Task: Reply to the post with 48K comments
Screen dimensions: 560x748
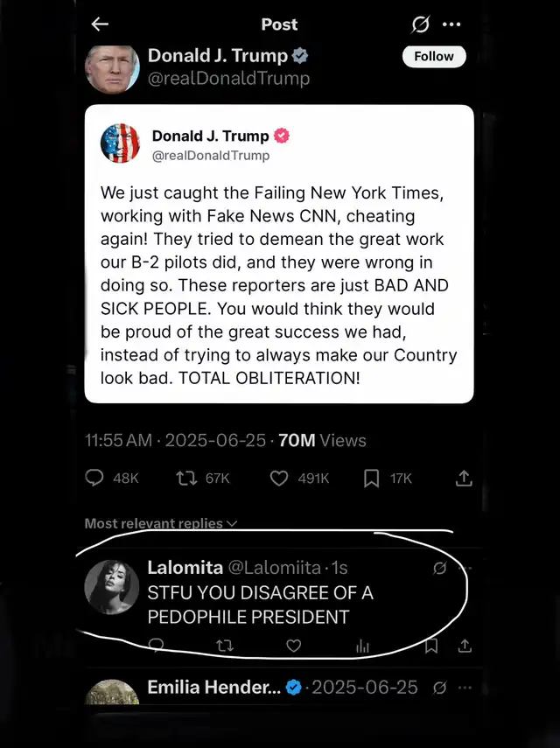Action: point(94,478)
